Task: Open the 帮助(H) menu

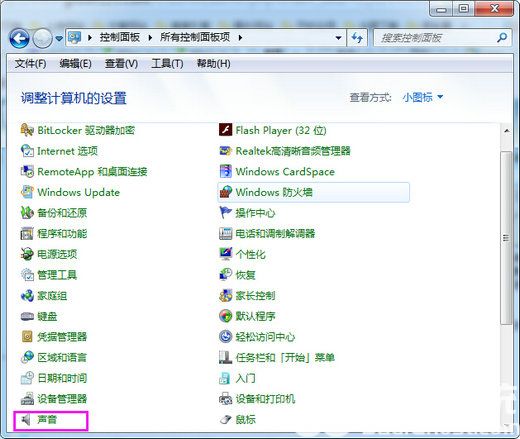Action: coord(214,63)
